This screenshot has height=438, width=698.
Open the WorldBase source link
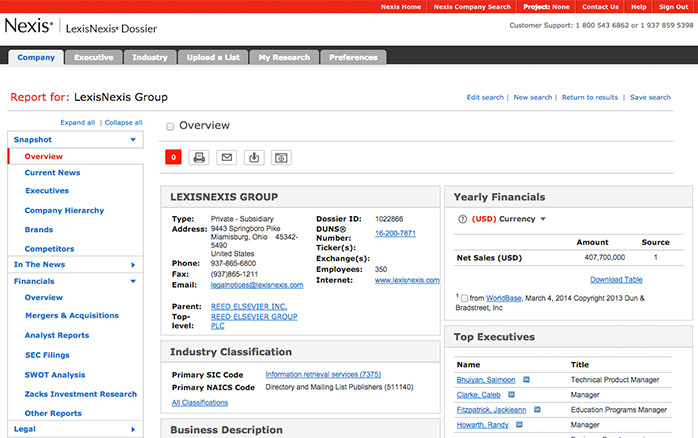pyautogui.click(x=503, y=298)
